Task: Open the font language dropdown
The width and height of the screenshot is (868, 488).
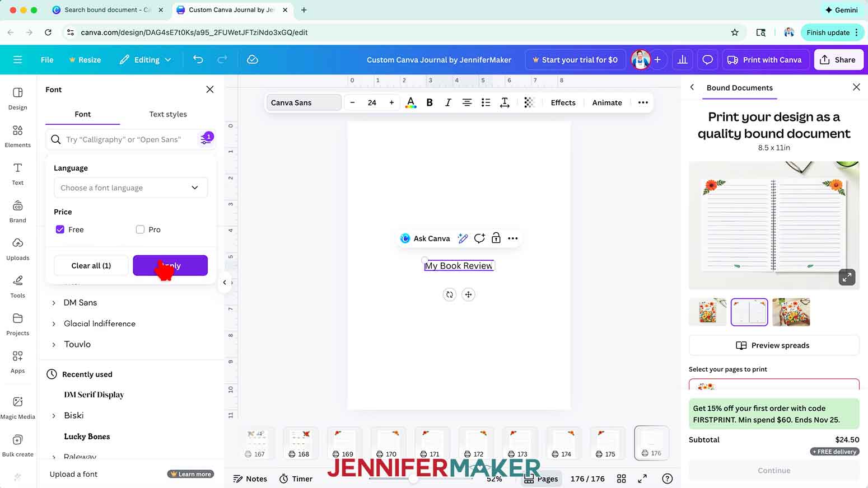Action: [130, 187]
